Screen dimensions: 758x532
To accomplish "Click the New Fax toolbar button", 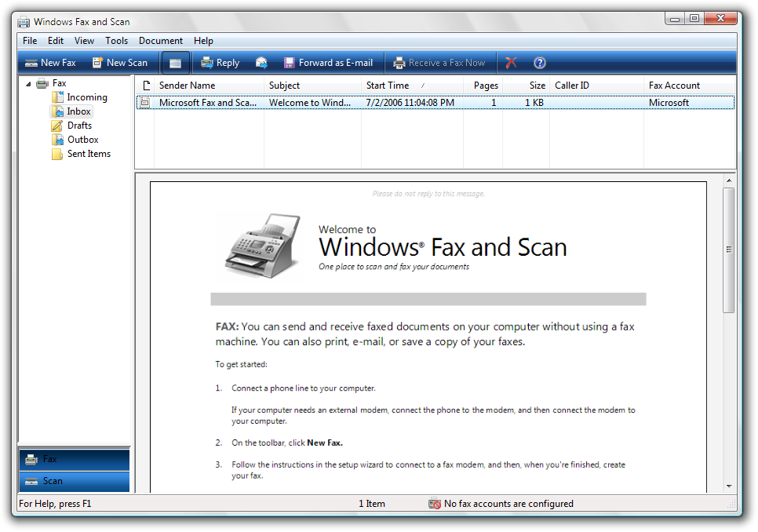I will pos(51,63).
